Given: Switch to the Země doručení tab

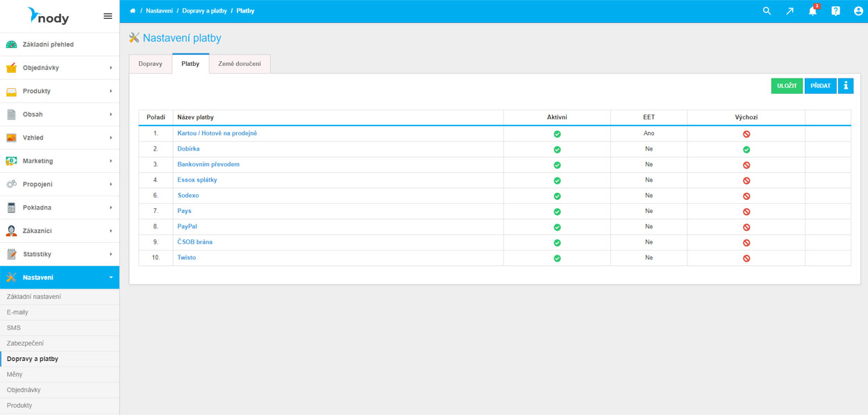Looking at the screenshot, I should [x=240, y=64].
